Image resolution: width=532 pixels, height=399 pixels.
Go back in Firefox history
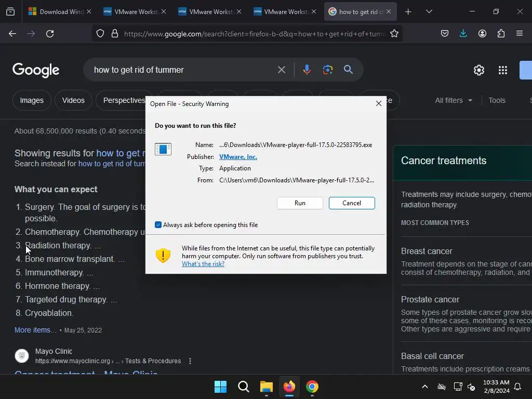click(12, 34)
